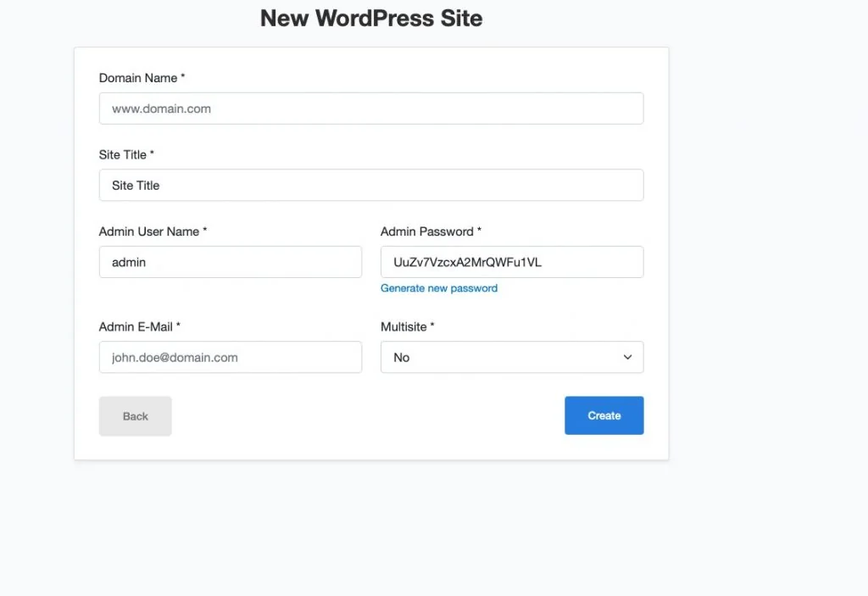Click the Multisite dropdown chevron arrow
The image size is (868, 596).
click(627, 357)
